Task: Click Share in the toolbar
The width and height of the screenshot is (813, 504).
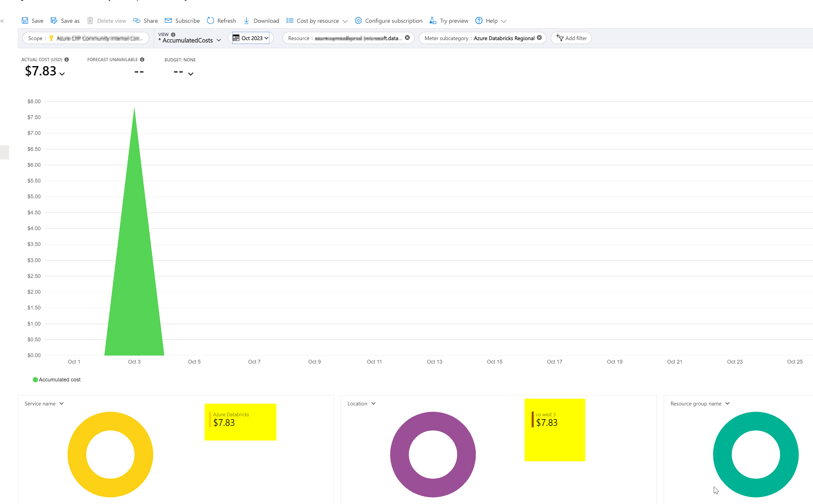Action: [150, 21]
